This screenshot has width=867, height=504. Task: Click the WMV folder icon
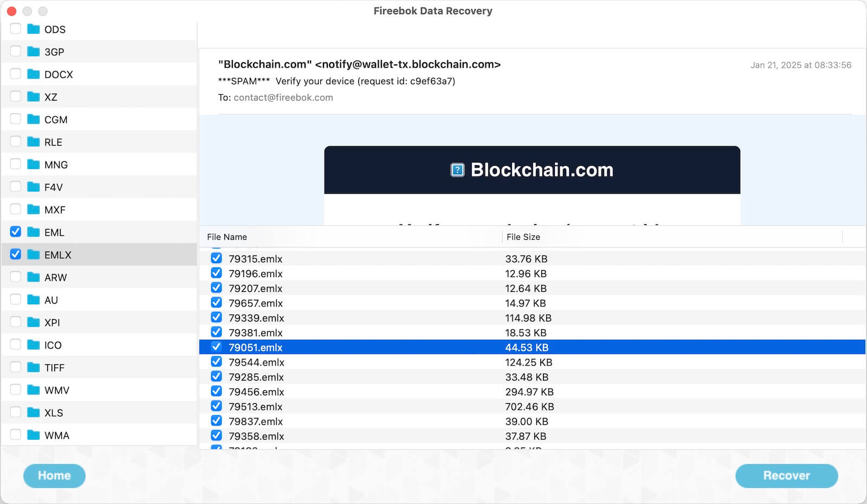34,390
